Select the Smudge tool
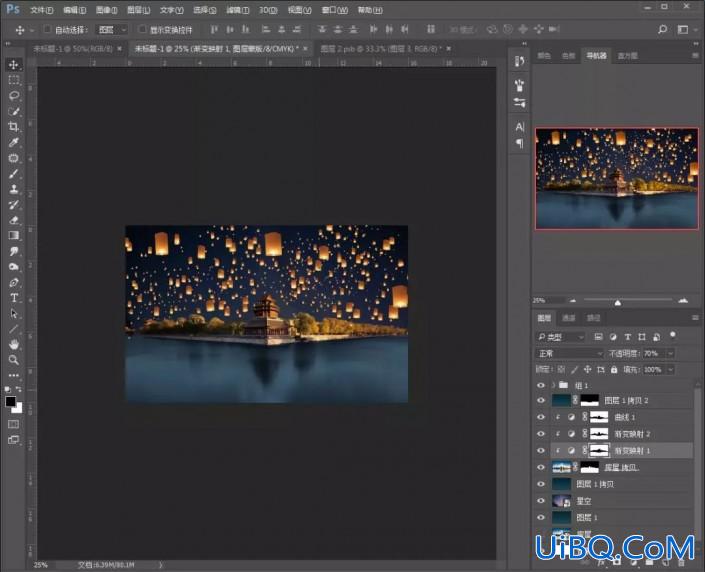The image size is (705, 572). 13,251
